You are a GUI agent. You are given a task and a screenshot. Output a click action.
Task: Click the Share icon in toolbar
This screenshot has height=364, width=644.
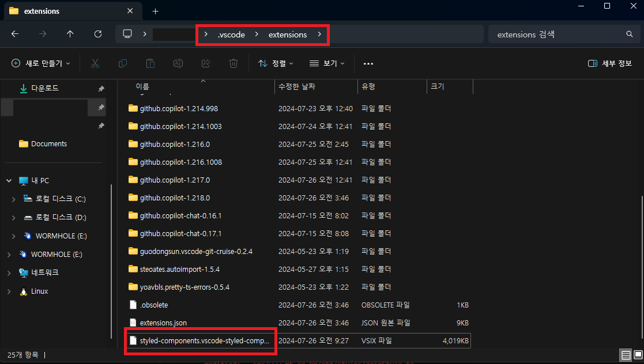coord(206,63)
